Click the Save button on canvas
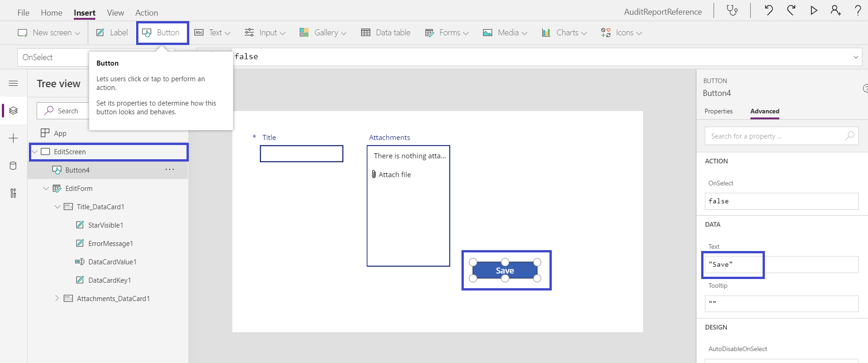The width and height of the screenshot is (868, 363). (505, 270)
